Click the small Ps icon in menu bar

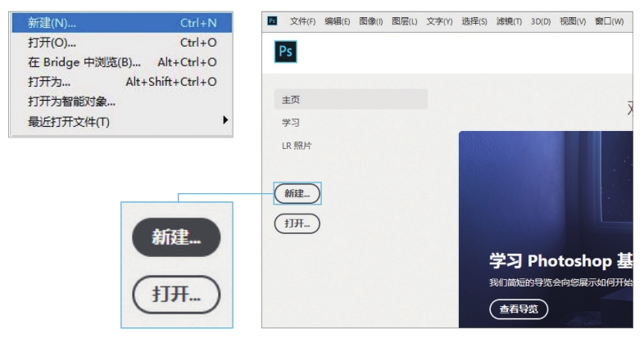tap(272, 20)
